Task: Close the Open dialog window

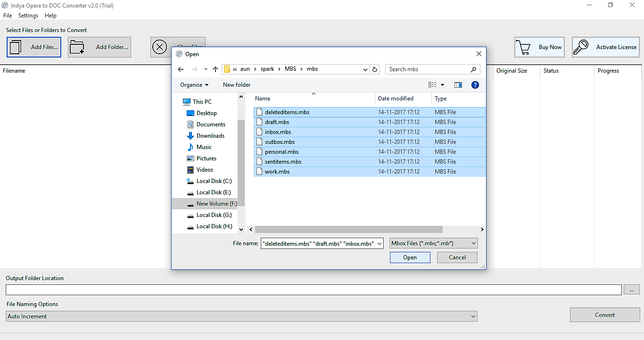Action: tap(479, 54)
